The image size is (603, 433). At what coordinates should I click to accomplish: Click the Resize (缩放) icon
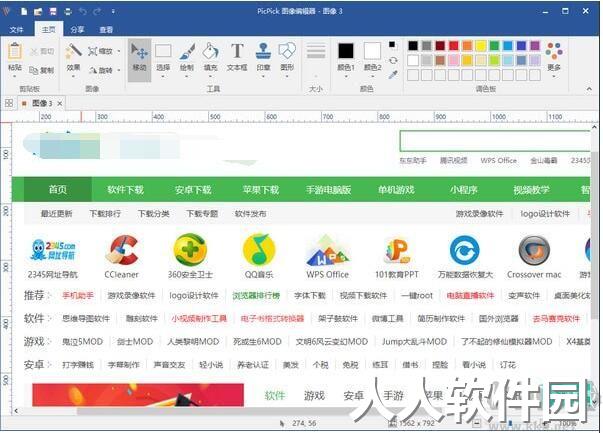[x=92, y=51]
